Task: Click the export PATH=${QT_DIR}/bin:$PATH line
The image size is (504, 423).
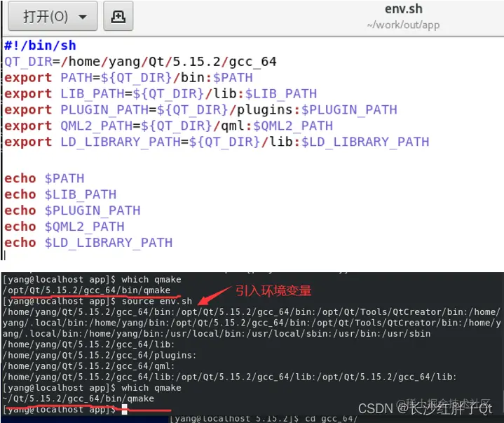Action: pos(128,78)
